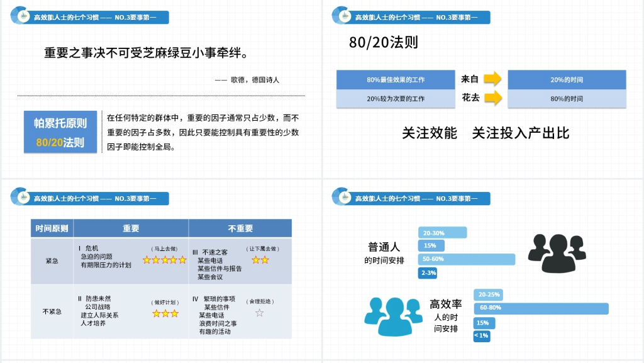This screenshot has height=363, width=644.
Task: Click the 关注效能 关注投入产出比 text
Action: 485,133
